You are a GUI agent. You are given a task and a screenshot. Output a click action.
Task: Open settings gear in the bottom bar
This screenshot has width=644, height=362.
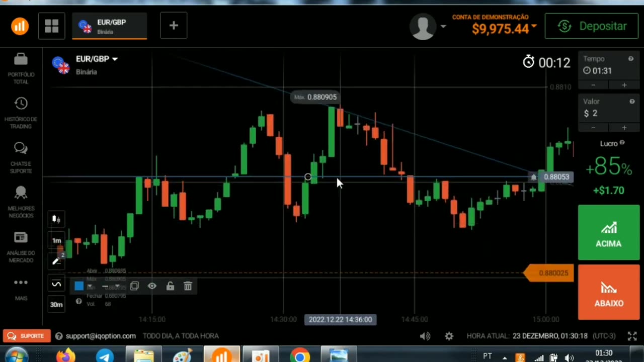pos(449,336)
